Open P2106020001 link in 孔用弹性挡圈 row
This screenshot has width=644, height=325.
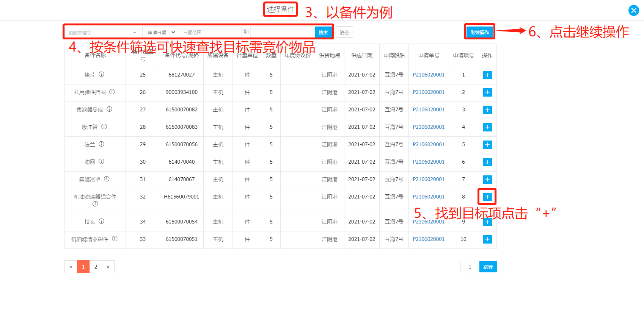429,92
